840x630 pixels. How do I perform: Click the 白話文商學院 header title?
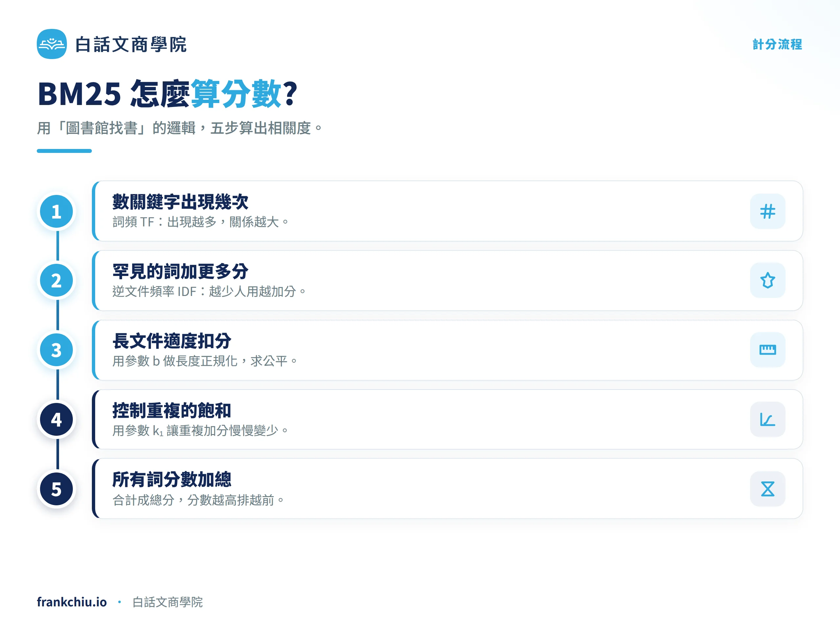131,44
